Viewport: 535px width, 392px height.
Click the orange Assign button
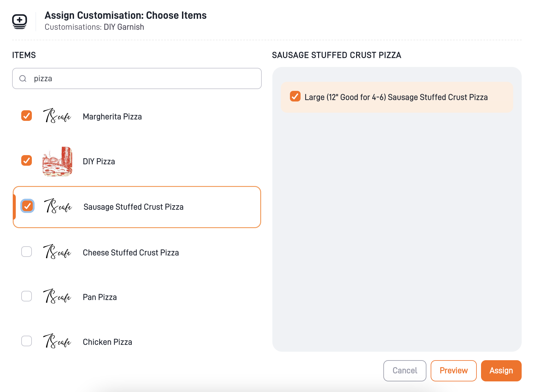coord(501,370)
